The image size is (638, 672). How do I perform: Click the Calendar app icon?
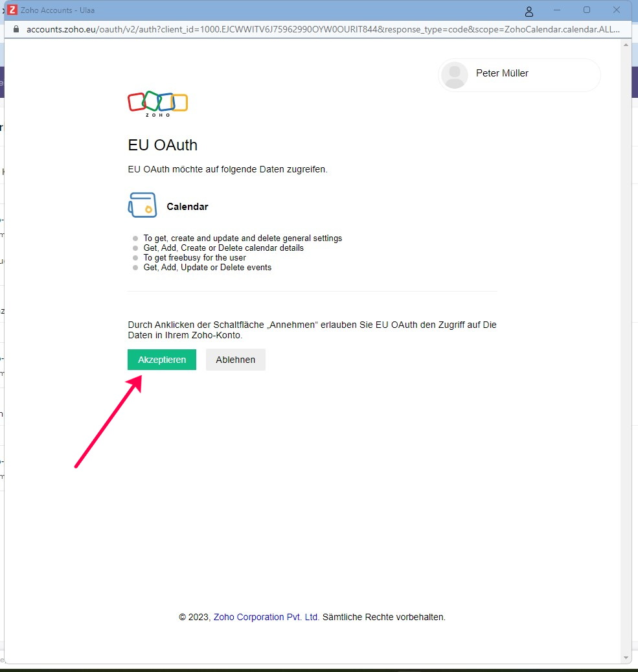click(x=142, y=205)
